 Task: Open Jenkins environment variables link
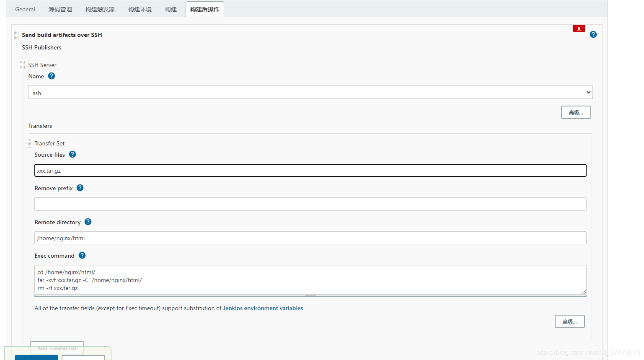[263, 308]
